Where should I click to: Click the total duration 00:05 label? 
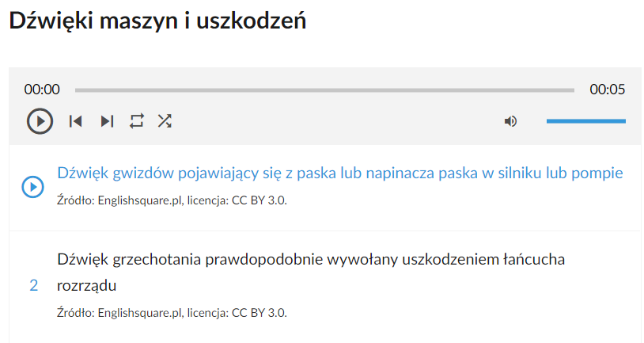coord(608,90)
